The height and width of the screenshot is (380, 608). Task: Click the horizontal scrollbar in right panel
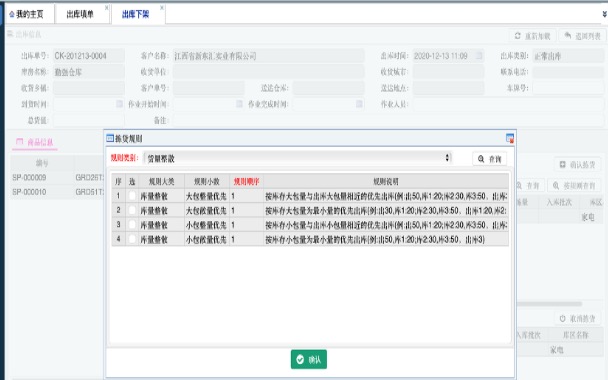tap(549, 304)
